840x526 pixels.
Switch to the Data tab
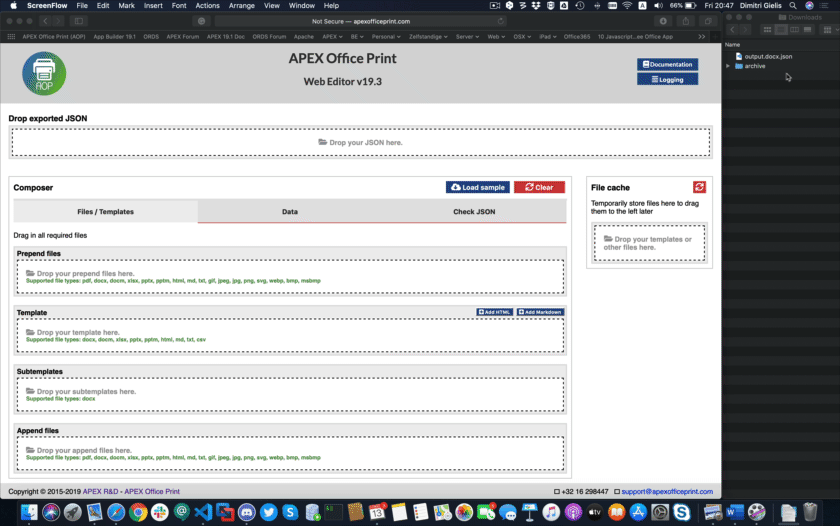click(290, 212)
